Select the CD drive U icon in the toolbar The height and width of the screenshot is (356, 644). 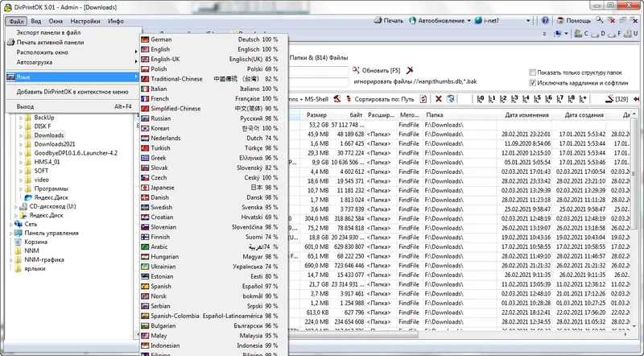tap(628, 34)
